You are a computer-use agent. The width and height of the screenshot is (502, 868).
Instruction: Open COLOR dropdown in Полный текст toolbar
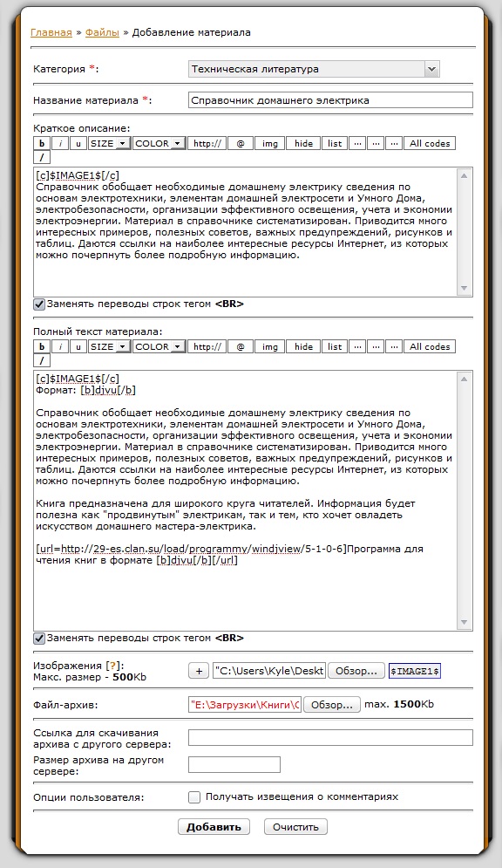tap(159, 346)
